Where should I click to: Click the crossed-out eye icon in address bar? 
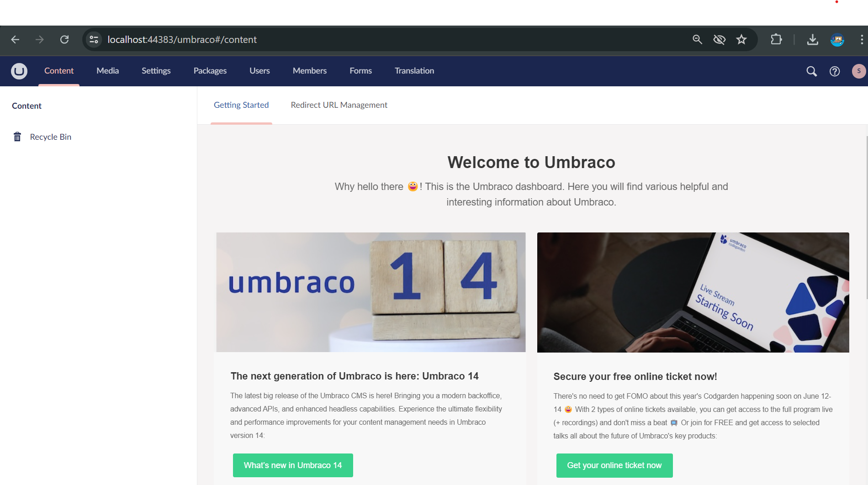(720, 40)
